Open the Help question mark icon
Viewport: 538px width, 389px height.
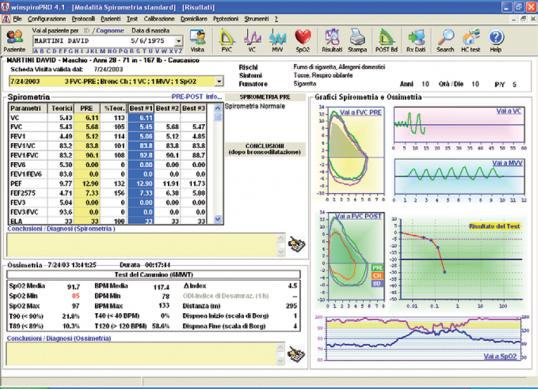[x=495, y=40]
